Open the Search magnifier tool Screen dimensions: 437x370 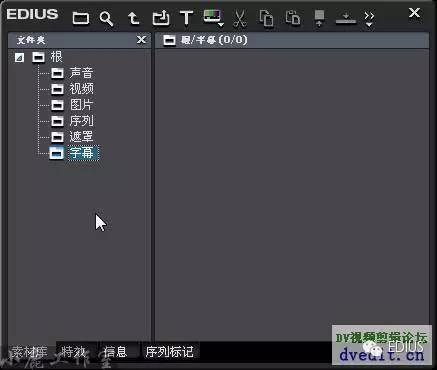(106, 18)
